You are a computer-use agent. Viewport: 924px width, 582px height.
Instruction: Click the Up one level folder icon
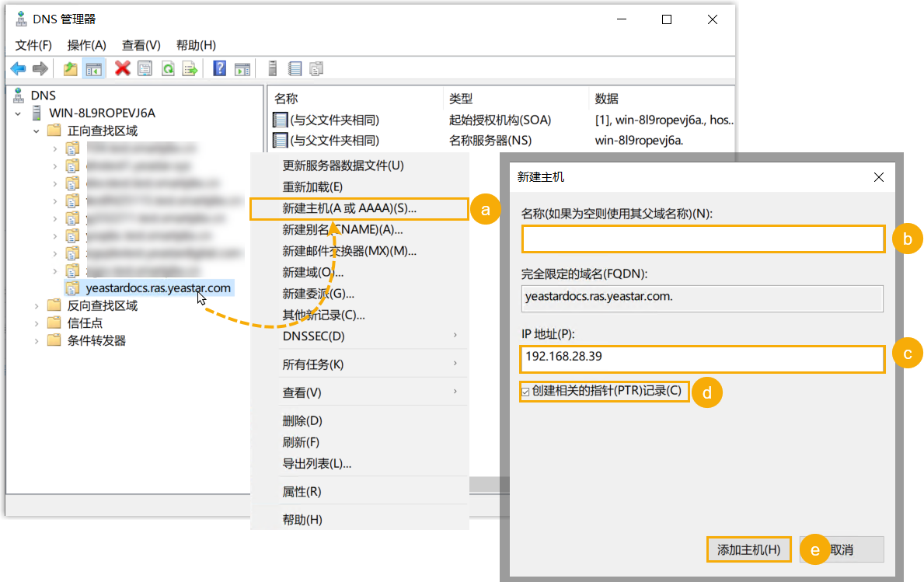(71, 68)
